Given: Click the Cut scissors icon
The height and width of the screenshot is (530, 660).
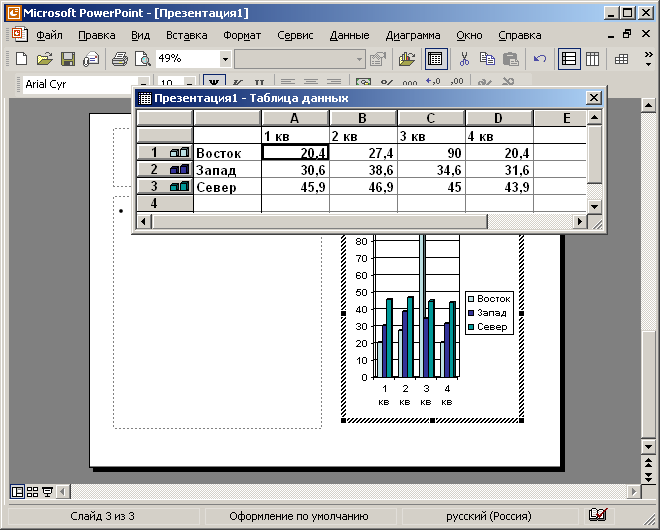Looking at the screenshot, I should [464, 59].
